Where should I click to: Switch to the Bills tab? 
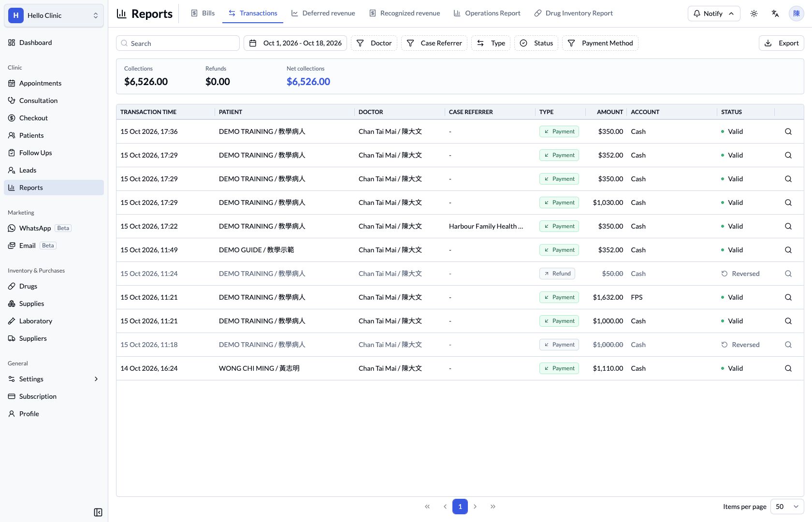coord(203,13)
